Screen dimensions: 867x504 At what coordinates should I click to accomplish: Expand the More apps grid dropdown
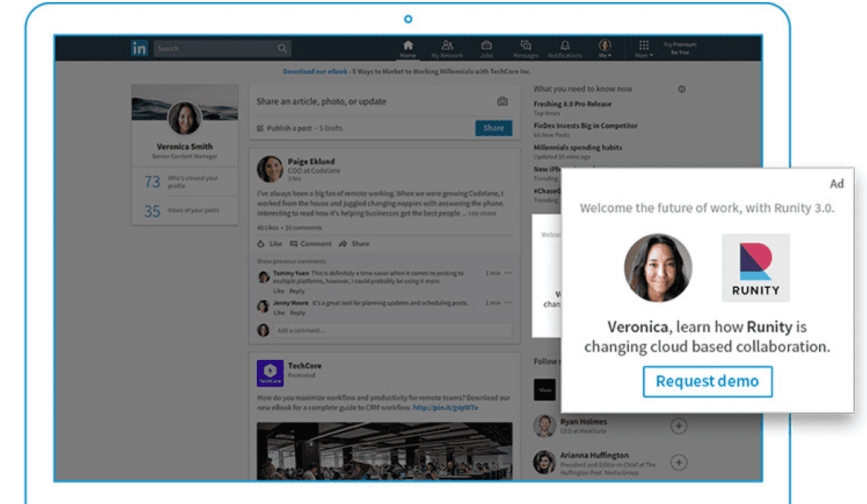(x=644, y=49)
